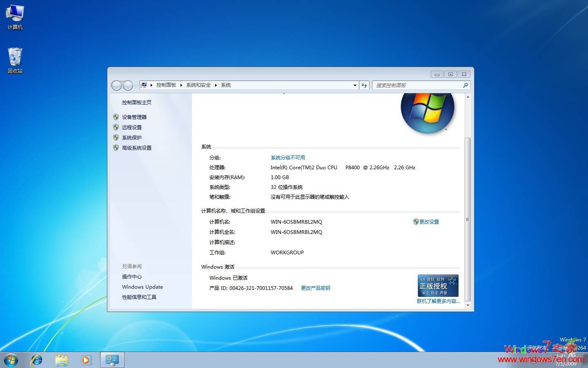
Task: Open 设备管理器 from the left sidebar
Action: pyautogui.click(x=134, y=117)
